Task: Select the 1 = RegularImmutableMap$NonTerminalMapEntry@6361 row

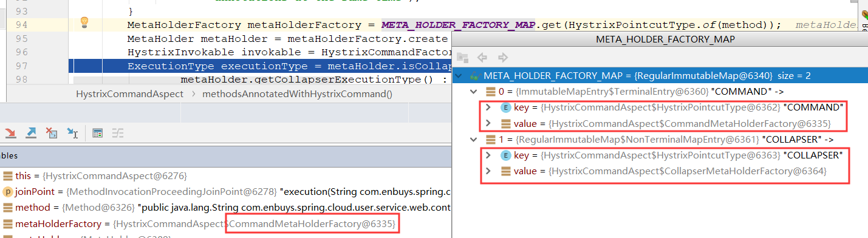Action: pyautogui.click(x=660, y=140)
